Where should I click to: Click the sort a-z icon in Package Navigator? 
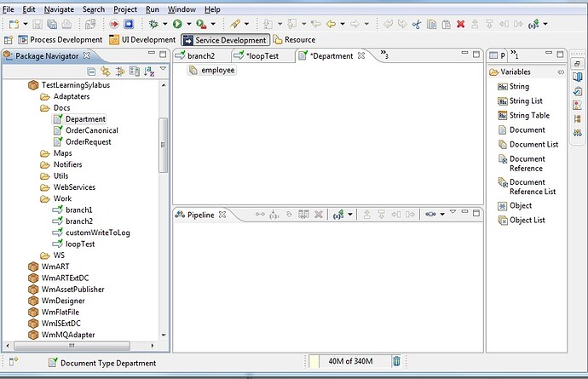(x=149, y=72)
